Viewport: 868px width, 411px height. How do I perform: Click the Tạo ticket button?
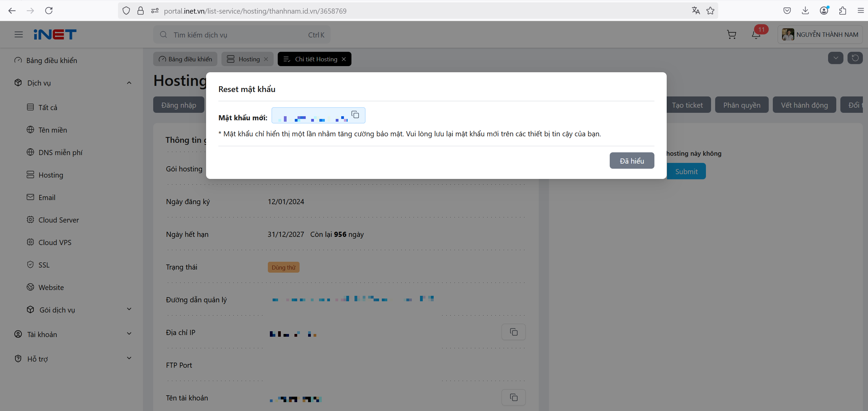[687, 105]
